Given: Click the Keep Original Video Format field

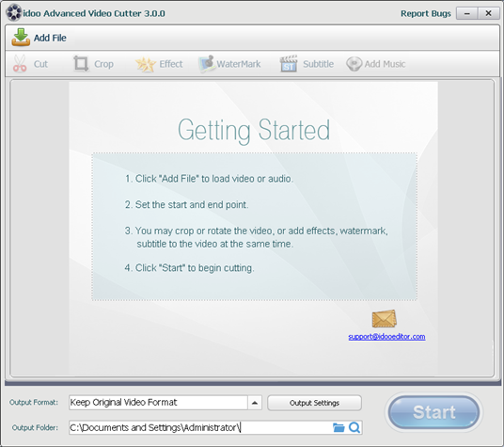Looking at the screenshot, I should tap(158, 403).
